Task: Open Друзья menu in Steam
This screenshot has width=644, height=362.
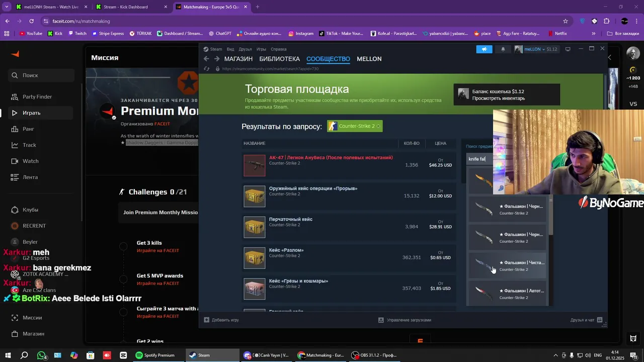Action: 245,49
